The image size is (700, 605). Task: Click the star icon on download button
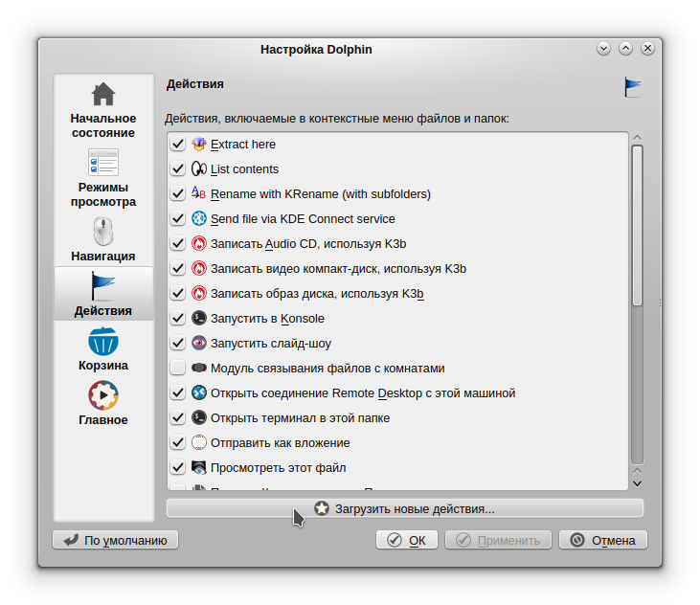point(322,508)
